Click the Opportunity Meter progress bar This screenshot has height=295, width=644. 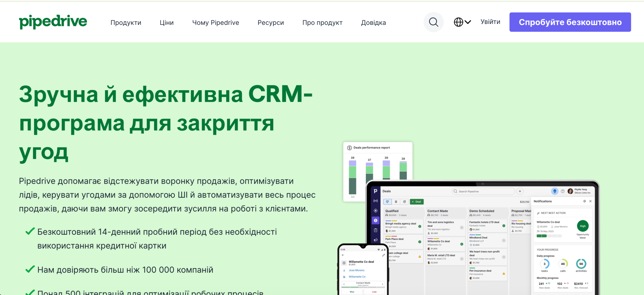coord(549,236)
